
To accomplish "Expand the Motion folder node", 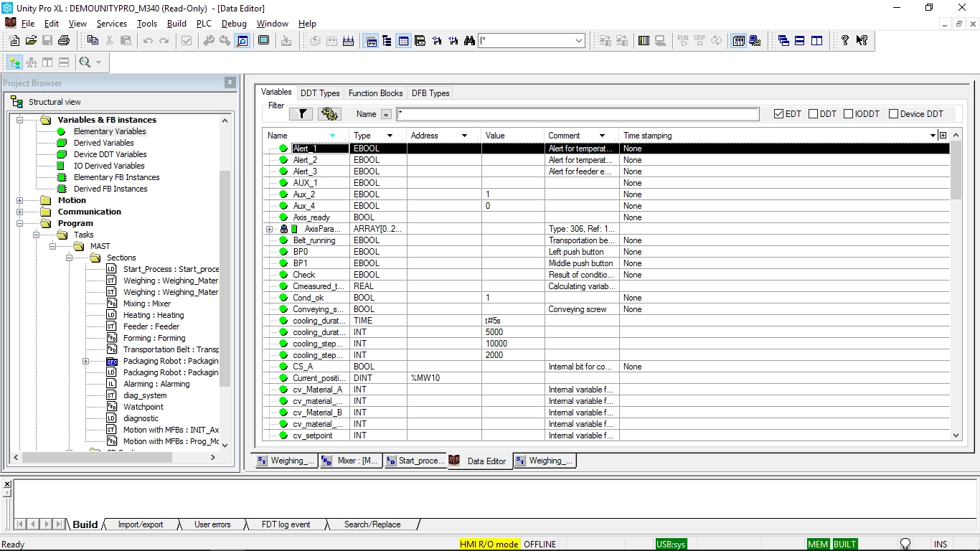I will point(20,200).
